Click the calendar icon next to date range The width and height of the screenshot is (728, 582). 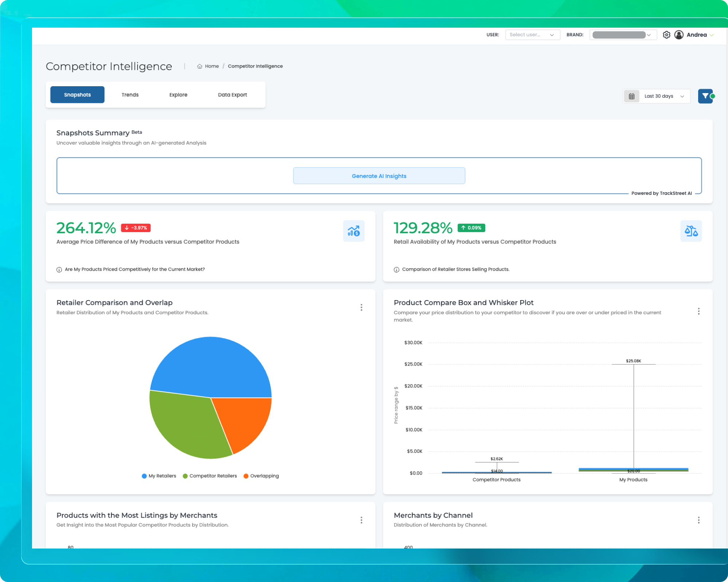632,96
